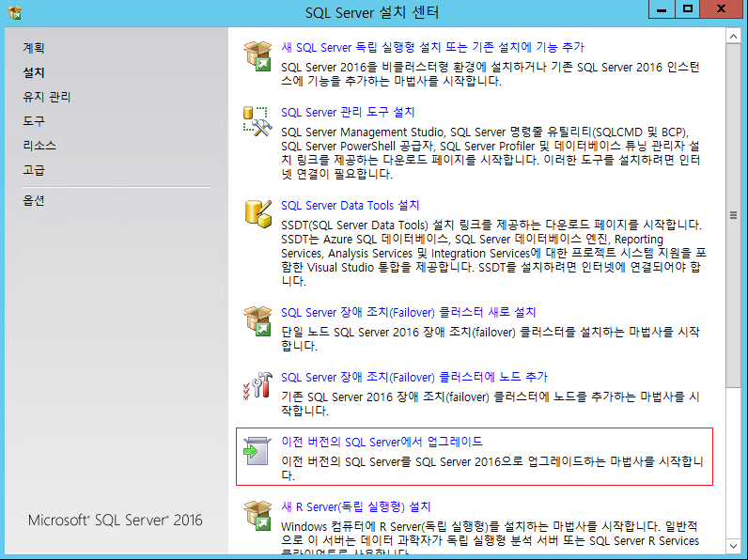The width and height of the screenshot is (748, 560).
Task: Open the 새 R Server(독립 실행형) 설치 link
Action: coord(356,506)
